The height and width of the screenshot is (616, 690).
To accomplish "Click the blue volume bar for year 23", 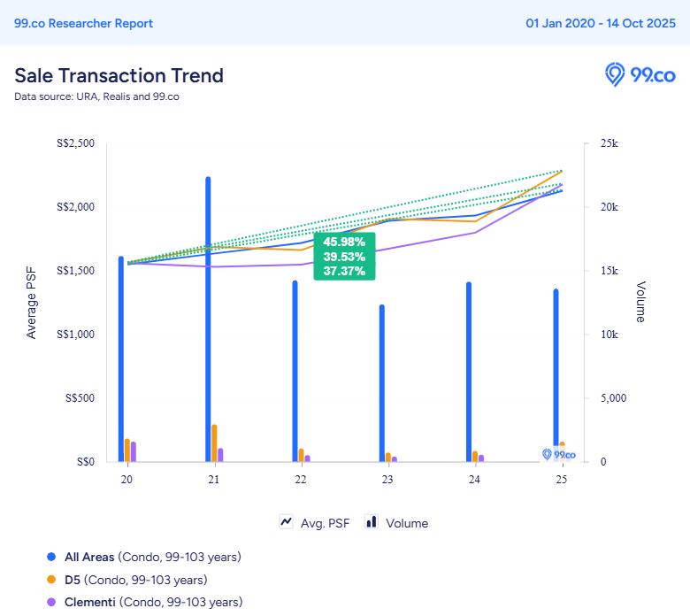I will pos(382,383).
